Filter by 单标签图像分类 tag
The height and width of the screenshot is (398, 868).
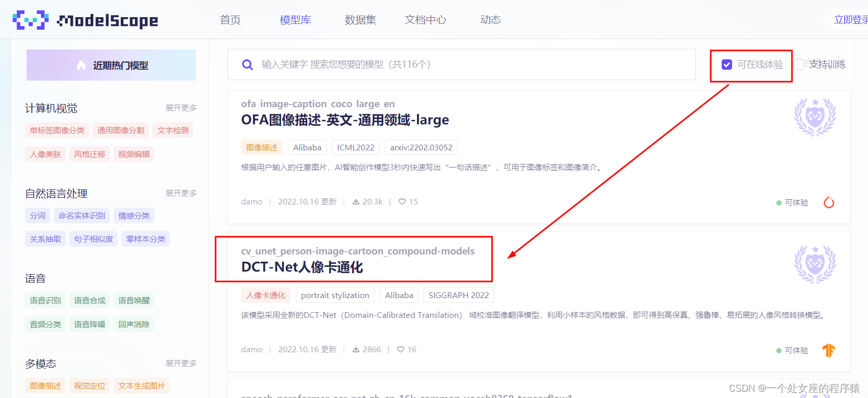57,130
